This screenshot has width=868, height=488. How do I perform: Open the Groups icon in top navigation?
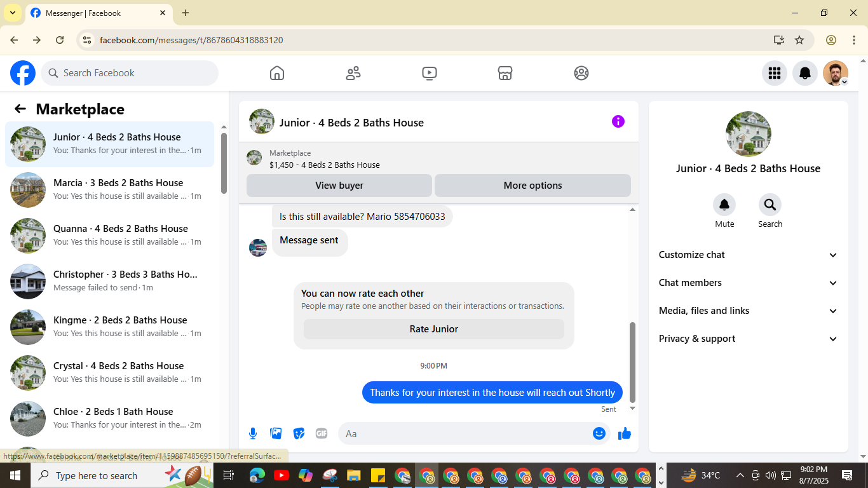[581, 73]
